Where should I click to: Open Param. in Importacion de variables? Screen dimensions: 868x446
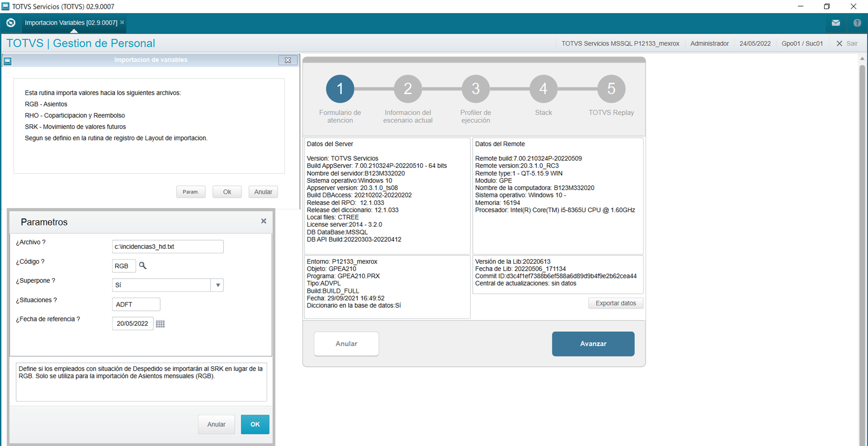pyautogui.click(x=191, y=192)
